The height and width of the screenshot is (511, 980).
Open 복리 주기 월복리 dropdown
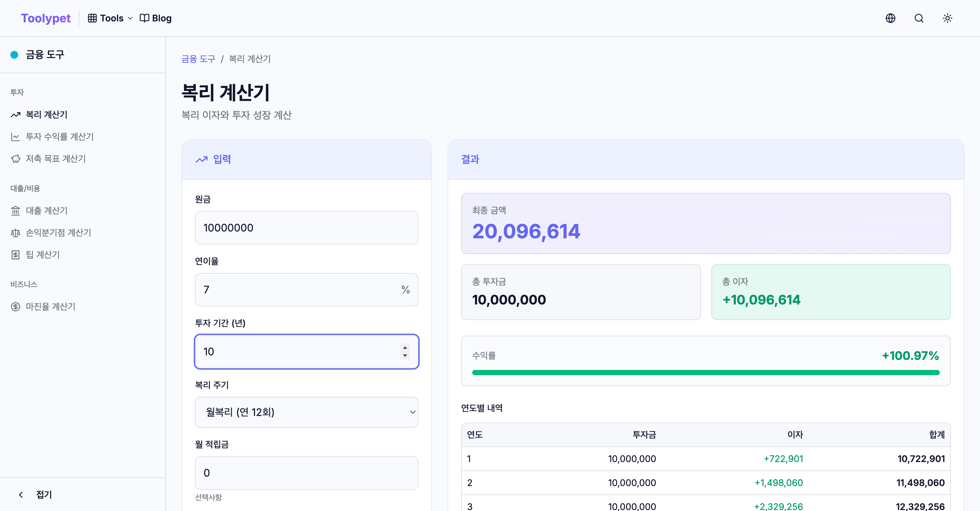(306, 412)
